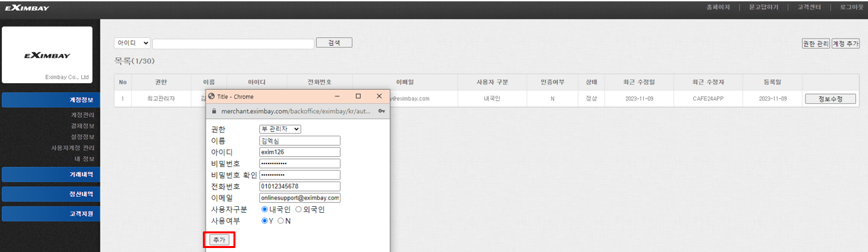
Task: Open the 홈페이지 link in the header
Action: click(x=718, y=7)
